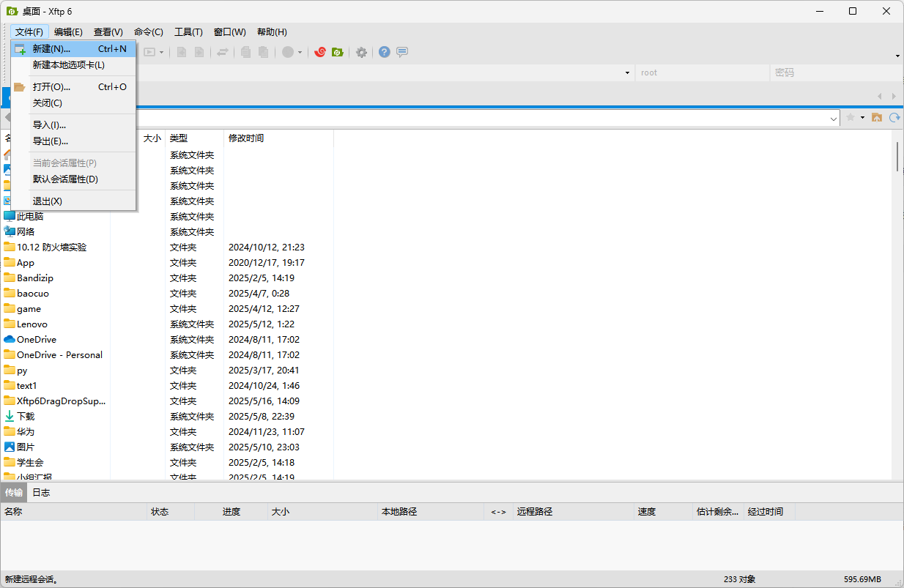This screenshot has width=904, height=588.
Task: Switch to the 日志 tab
Action: point(41,493)
